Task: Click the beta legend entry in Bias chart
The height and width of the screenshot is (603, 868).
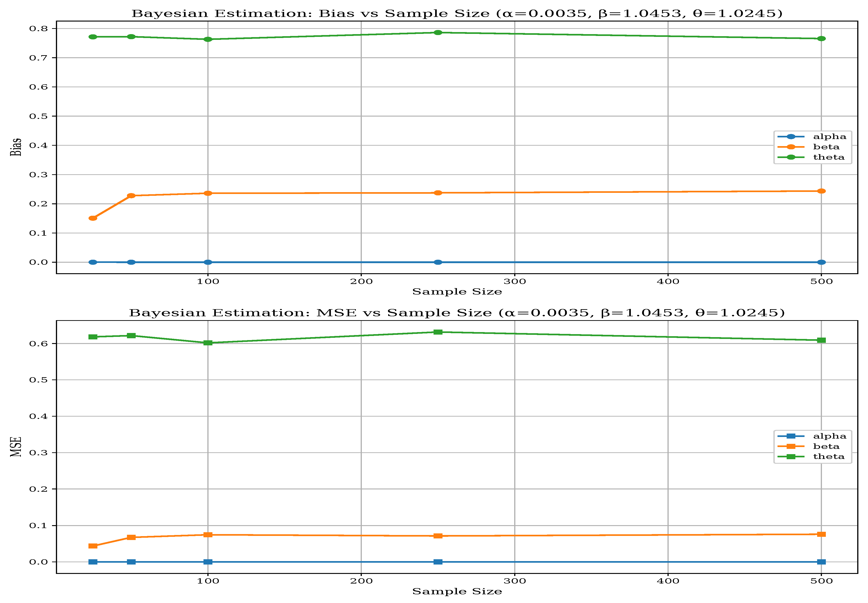Action: click(826, 147)
